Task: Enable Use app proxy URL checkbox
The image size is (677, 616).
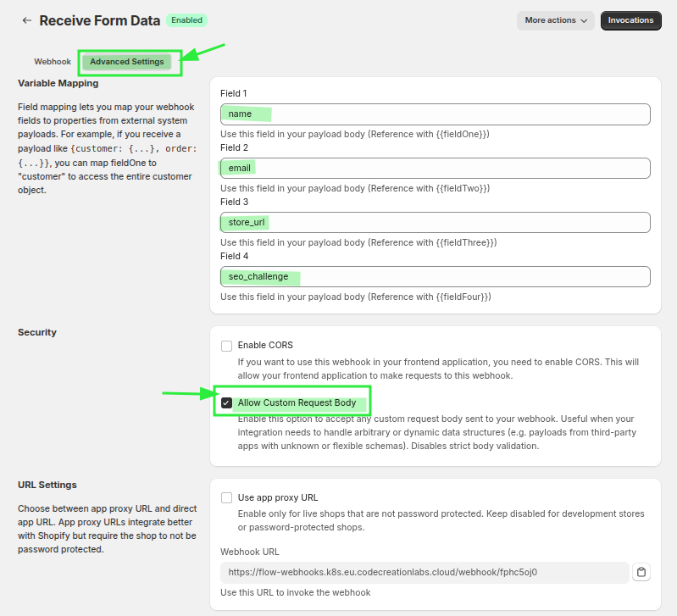Action: pyautogui.click(x=226, y=498)
